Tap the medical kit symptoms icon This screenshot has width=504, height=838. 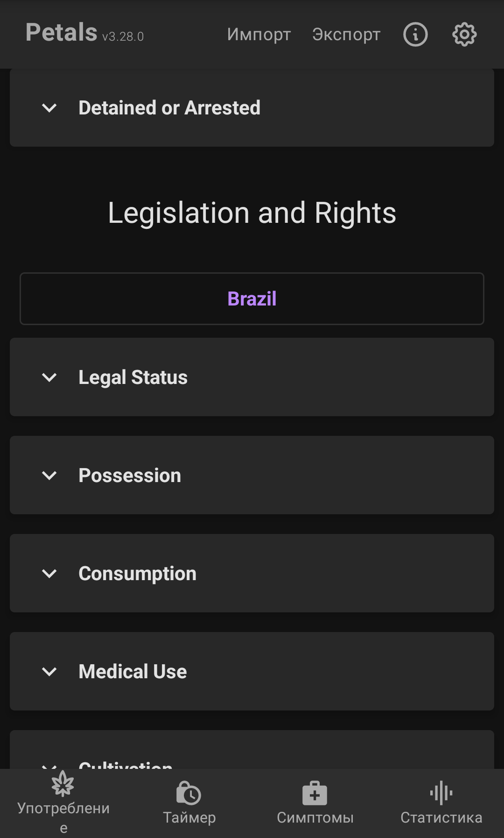tap(315, 793)
